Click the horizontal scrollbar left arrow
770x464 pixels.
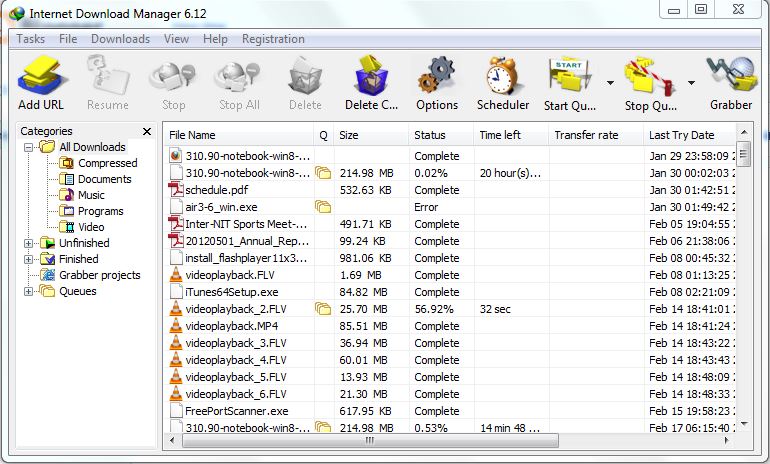[x=172, y=440]
